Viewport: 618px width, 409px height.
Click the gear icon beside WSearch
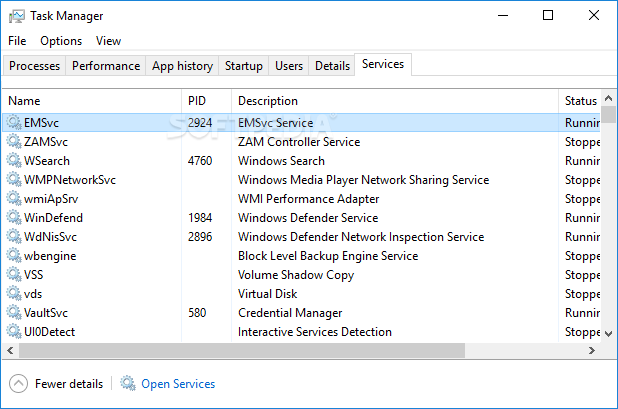[14, 160]
